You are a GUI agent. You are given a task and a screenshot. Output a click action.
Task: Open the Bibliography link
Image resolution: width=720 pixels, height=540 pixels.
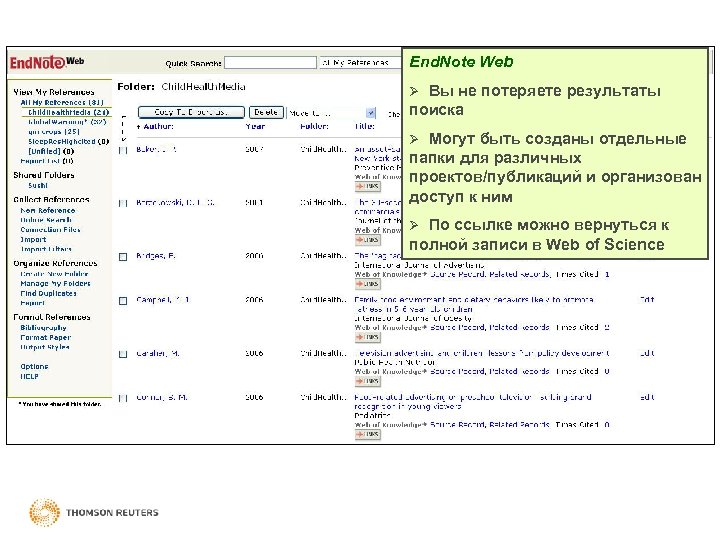point(43,328)
